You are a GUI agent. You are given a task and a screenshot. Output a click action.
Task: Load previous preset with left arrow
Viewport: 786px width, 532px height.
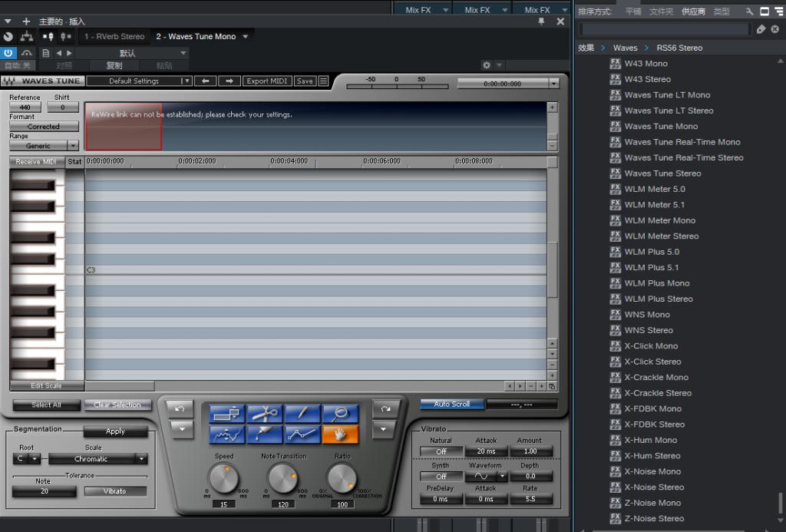206,81
